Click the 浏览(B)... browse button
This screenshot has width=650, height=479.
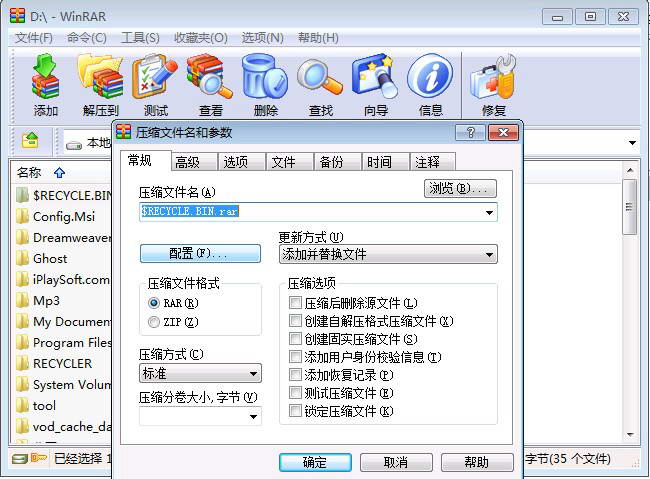[x=460, y=188]
